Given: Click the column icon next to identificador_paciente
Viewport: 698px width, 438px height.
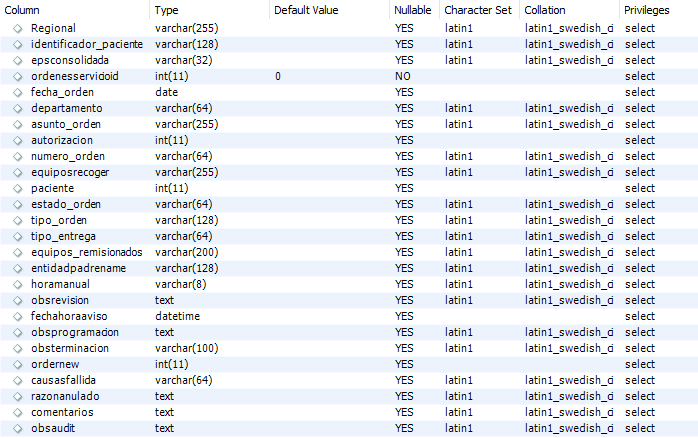Looking at the screenshot, I should (17, 45).
